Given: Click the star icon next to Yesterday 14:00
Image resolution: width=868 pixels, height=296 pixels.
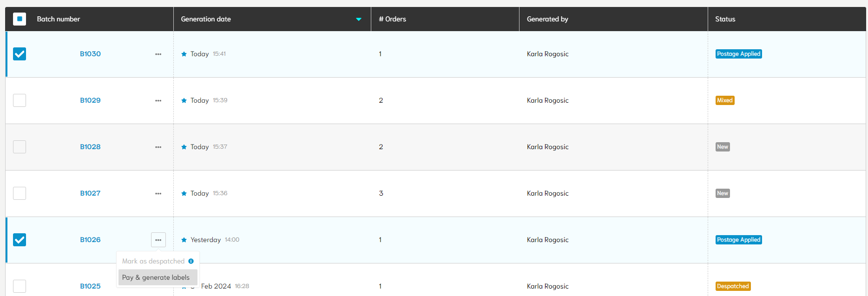Looking at the screenshot, I should coord(184,240).
